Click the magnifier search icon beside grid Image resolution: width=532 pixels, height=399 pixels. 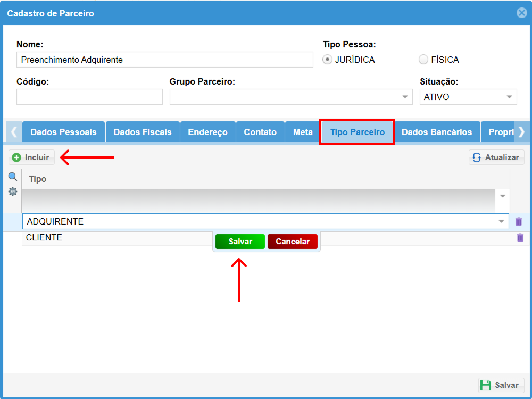point(12,177)
